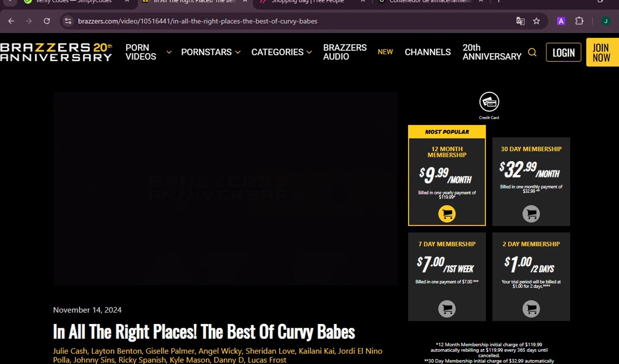Open site information icon beside the URL
This screenshot has height=364, width=619.
(68, 21)
